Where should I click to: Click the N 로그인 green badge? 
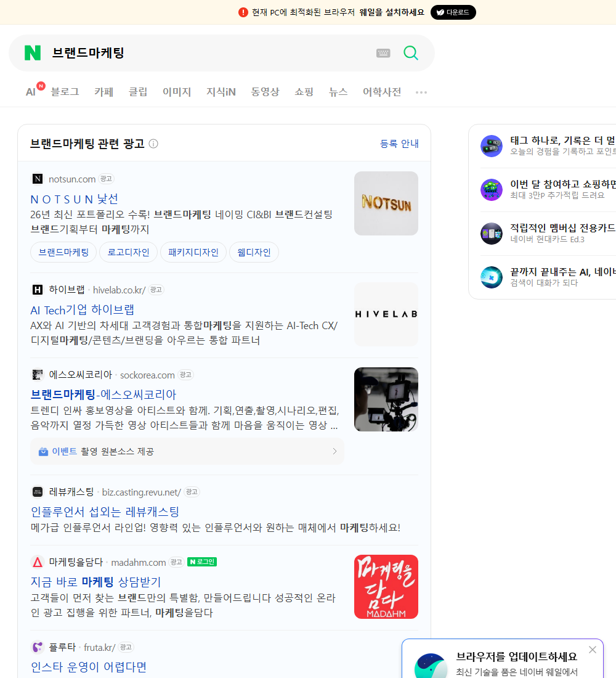202,562
